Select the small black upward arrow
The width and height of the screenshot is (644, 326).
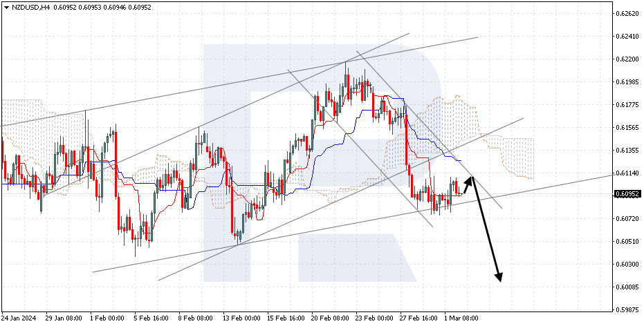click(x=468, y=183)
